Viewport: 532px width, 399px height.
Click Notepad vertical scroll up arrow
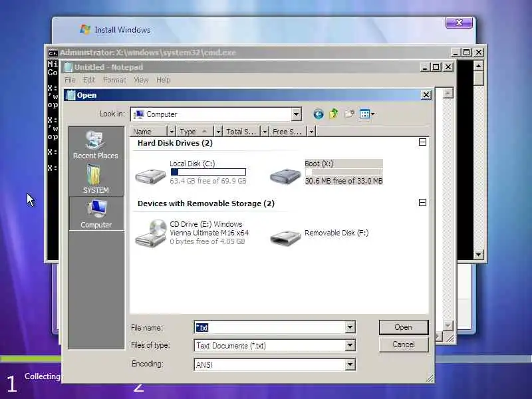448,93
